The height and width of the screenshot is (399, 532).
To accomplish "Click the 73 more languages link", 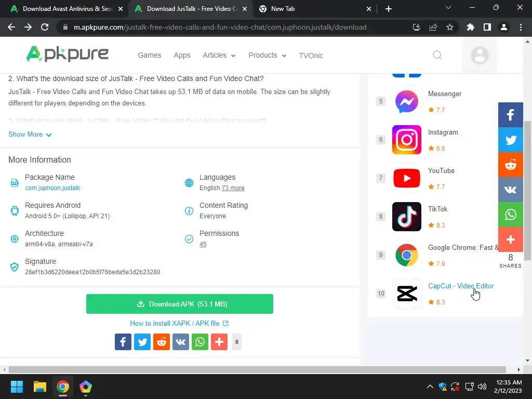I will tap(233, 188).
